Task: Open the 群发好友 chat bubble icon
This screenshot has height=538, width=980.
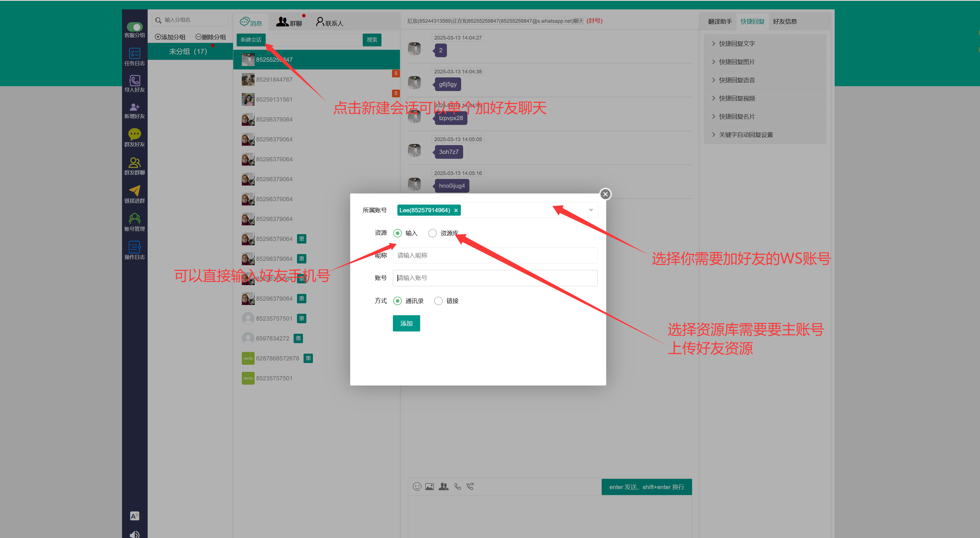Action: click(x=134, y=134)
